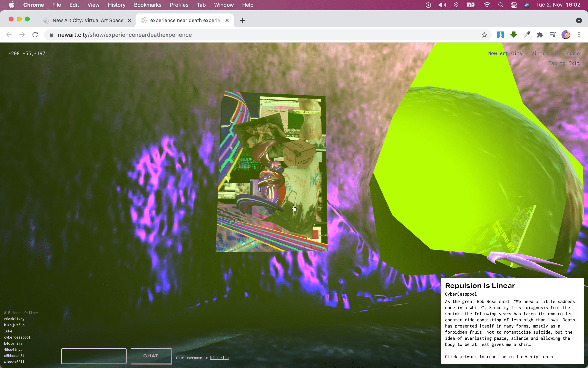Open the Bookmarks menu
Viewport: 588px width, 368px height.
tap(147, 5)
